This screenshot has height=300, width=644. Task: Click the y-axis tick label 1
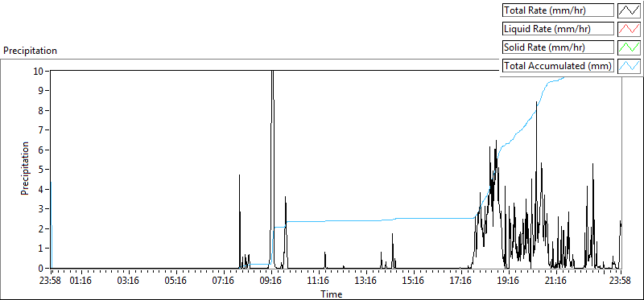click(x=41, y=249)
